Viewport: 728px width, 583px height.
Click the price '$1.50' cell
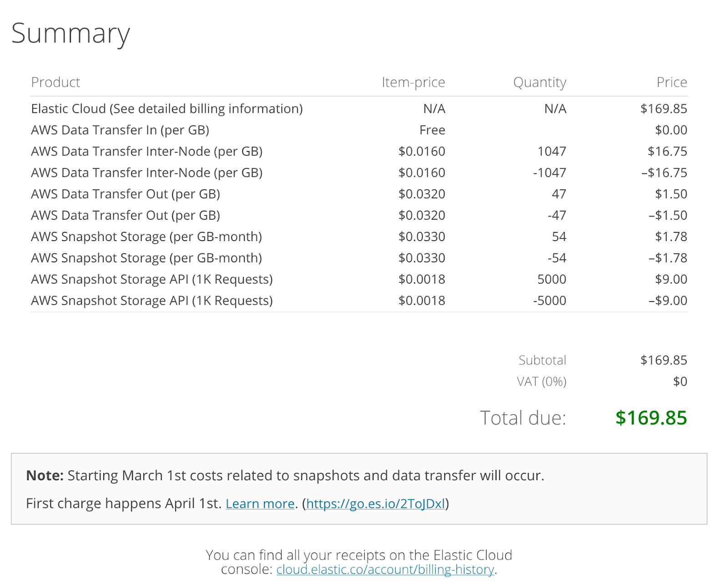coord(671,194)
